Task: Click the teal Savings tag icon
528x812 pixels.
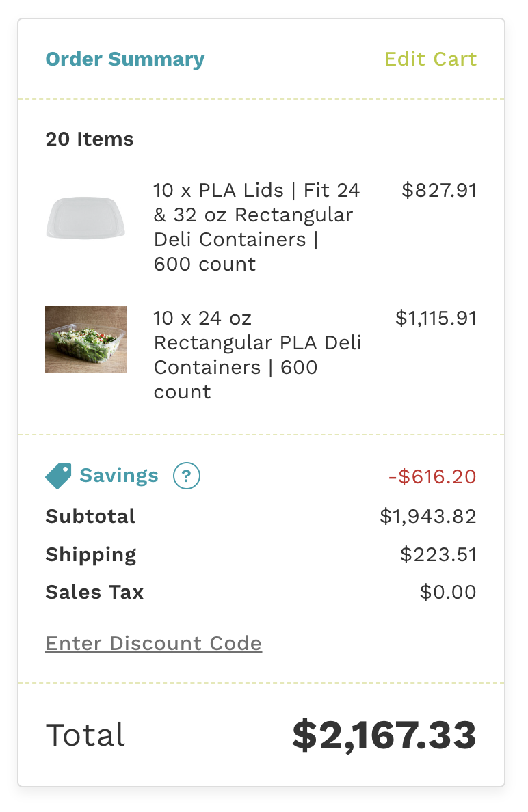Action: pyautogui.click(x=57, y=474)
